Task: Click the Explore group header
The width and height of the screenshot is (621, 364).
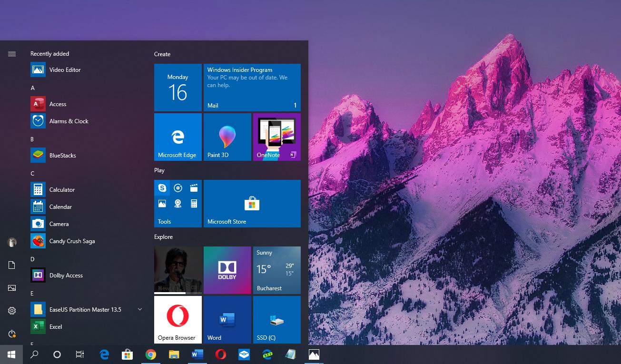Action: click(163, 237)
